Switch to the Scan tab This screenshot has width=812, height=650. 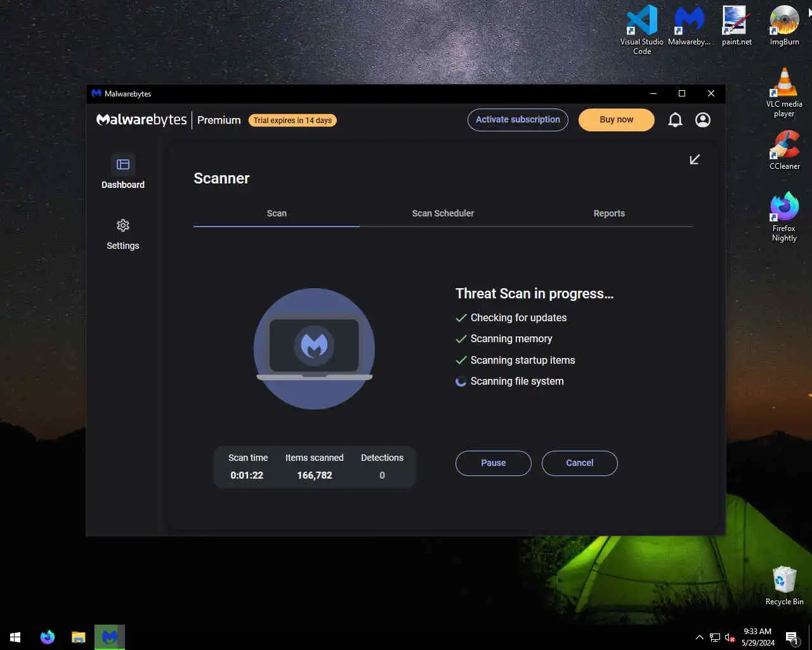point(277,213)
